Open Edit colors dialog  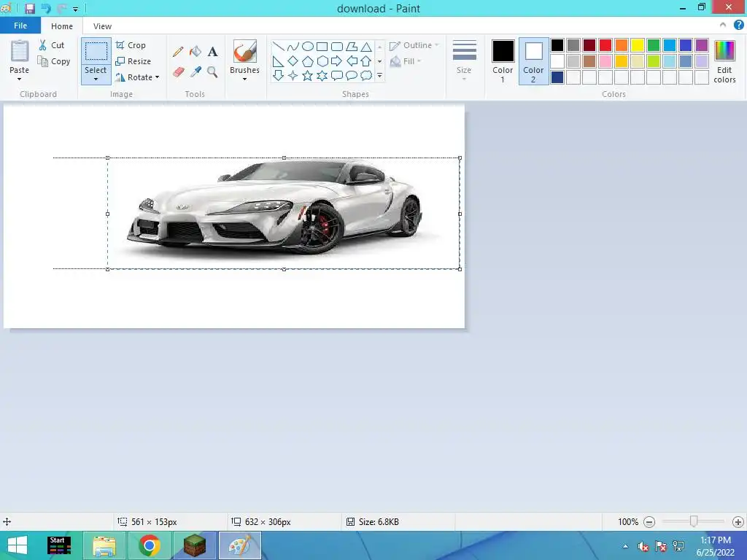724,61
